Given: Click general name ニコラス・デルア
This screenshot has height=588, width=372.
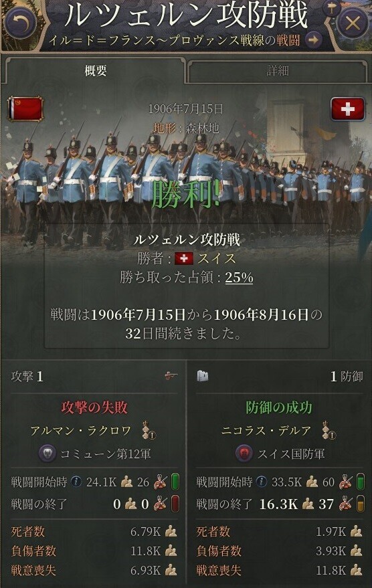Looking at the screenshot, I should [x=266, y=431].
